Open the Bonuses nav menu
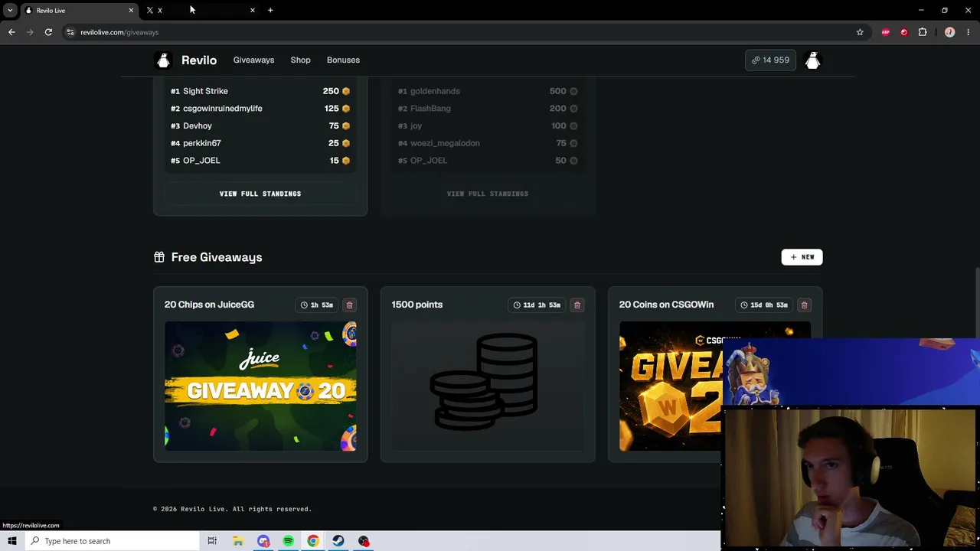The image size is (980, 551). point(343,60)
